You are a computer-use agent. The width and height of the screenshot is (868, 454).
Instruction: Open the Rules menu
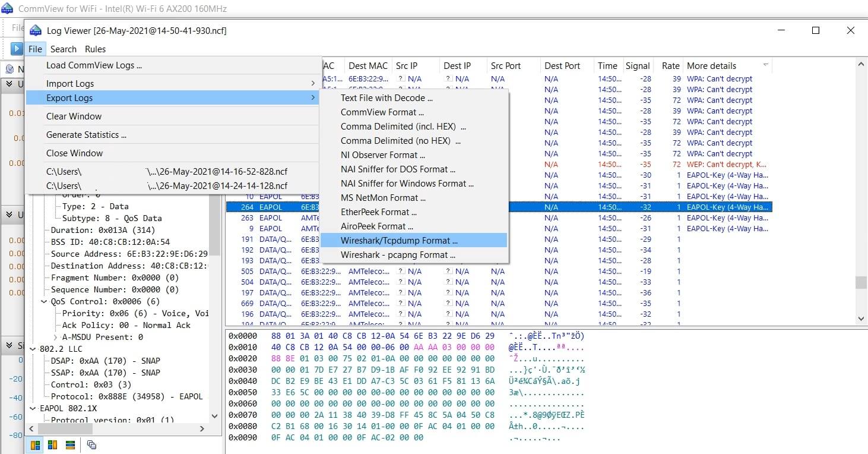coord(95,49)
